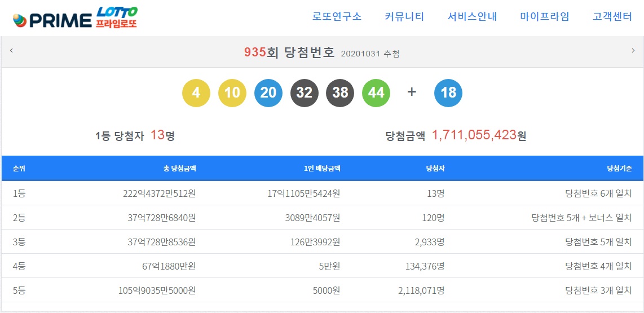Go to next draw with right arrow
Image resolution: width=644 pixels, height=313 pixels.
[633, 51]
